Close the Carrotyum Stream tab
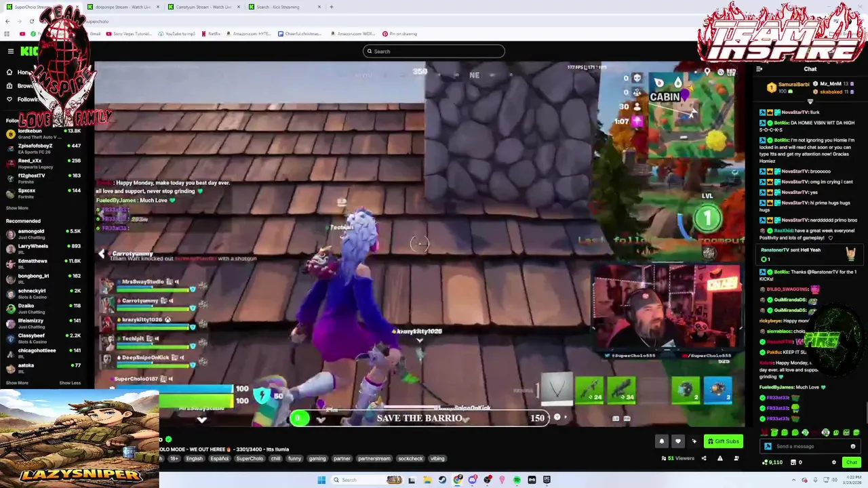 238,7
